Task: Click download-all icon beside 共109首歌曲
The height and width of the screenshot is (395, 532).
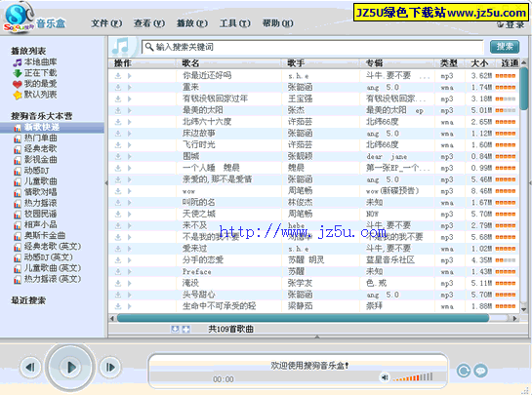Action: (x=175, y=329)
